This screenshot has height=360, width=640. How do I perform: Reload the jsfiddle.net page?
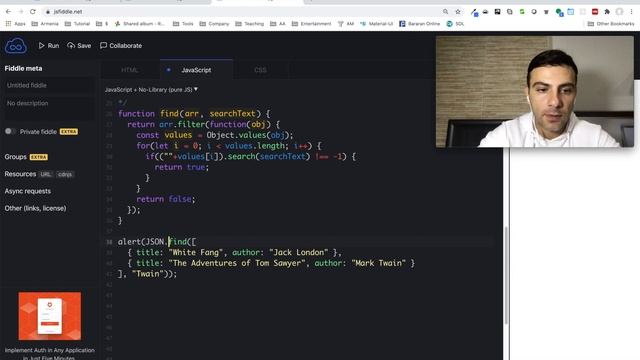click(x=33, y=12)
